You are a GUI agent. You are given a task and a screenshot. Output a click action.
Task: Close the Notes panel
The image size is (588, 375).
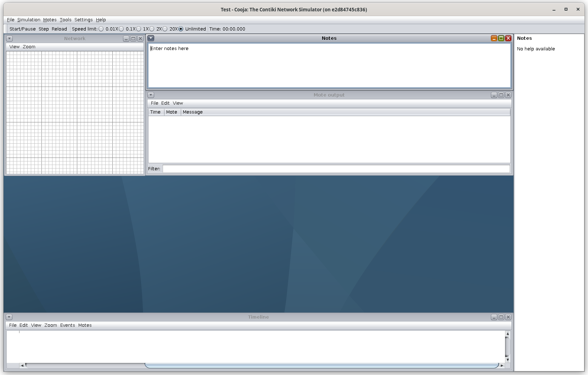click(508, 38)
